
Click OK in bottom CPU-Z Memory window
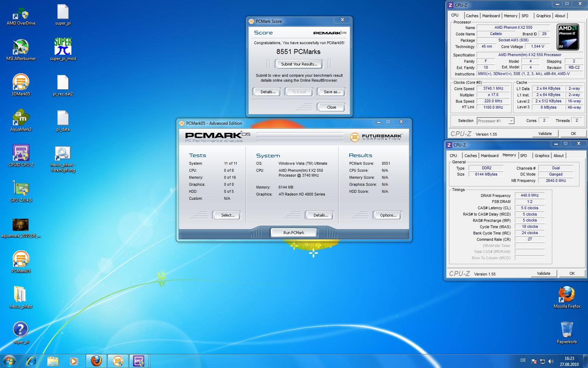572,273
